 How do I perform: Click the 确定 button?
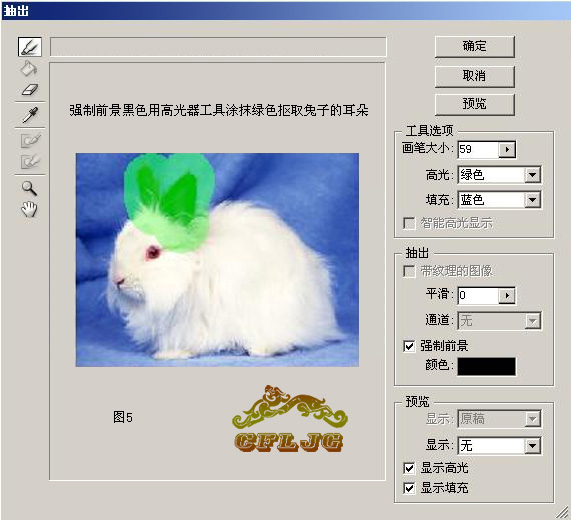[474, 46]
